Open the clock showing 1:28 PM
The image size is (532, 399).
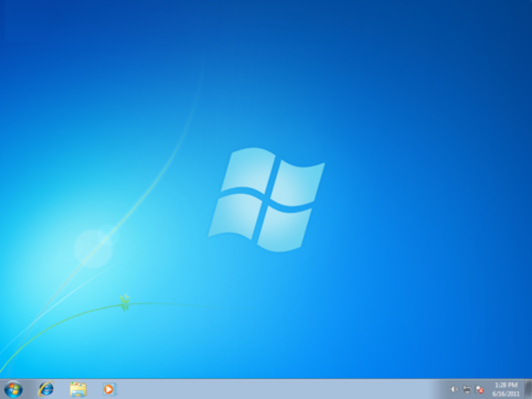point(506,389)
